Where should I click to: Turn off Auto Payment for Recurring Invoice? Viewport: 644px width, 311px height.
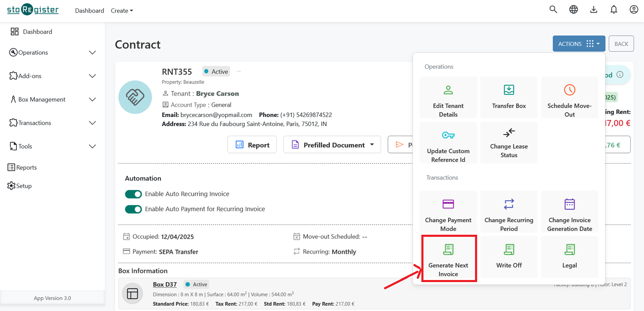pyautogui.click(x=133, y=209)
